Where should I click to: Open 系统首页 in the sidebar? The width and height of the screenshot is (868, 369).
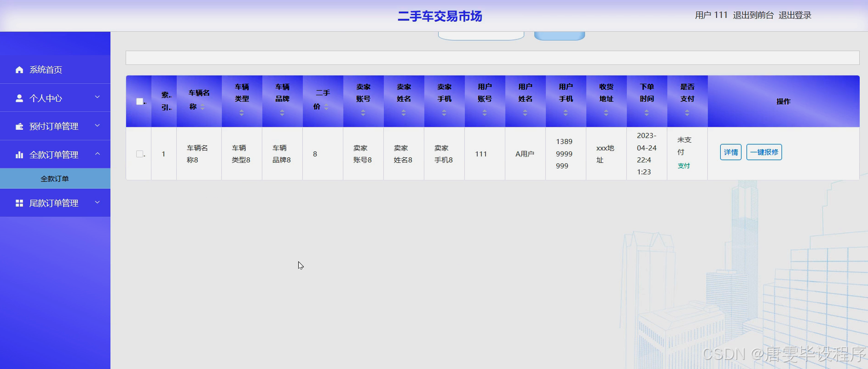point(55,69)
